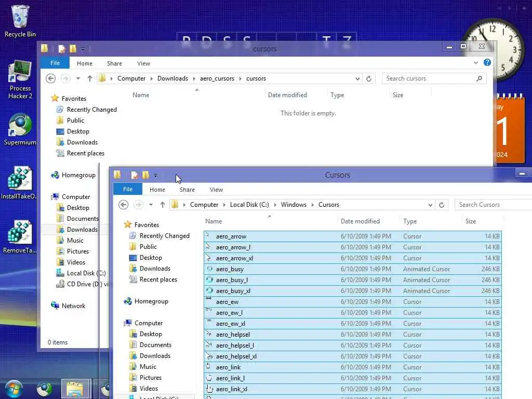Click Local Disk (C:) breadcrumb
Viewport: 532px width, 399px height.
coord(249,205)
